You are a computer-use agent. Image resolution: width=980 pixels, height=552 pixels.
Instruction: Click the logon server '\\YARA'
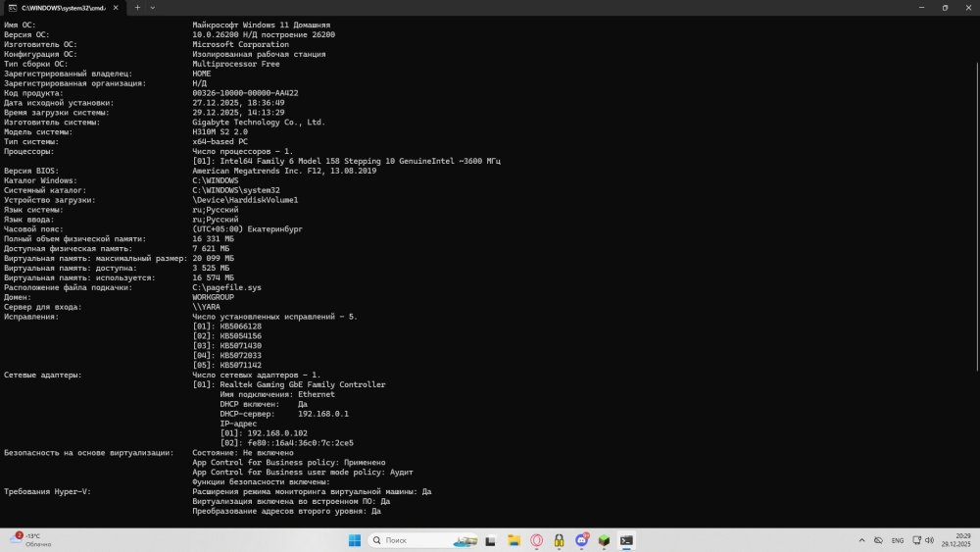coord(206,307)
